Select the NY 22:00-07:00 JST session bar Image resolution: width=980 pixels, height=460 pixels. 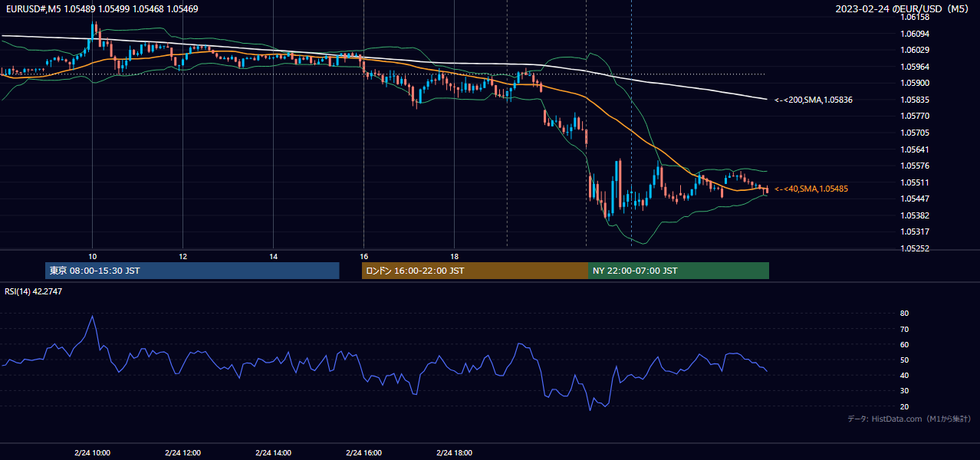[x=679, y=271]
